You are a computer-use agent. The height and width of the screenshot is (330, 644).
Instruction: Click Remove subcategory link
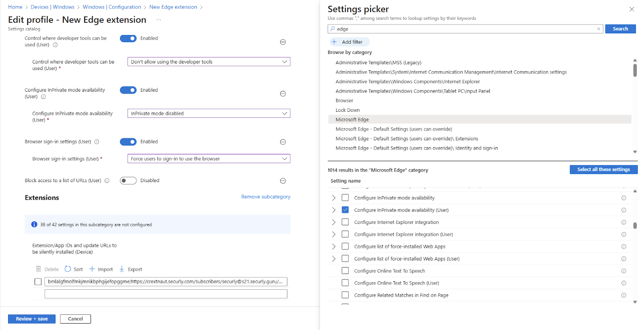click(x=266, y=197)
